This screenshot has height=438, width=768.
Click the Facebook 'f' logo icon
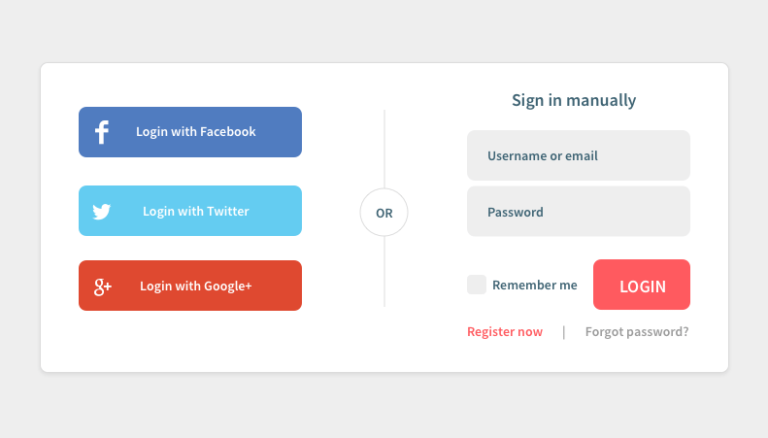pos(101,132)
